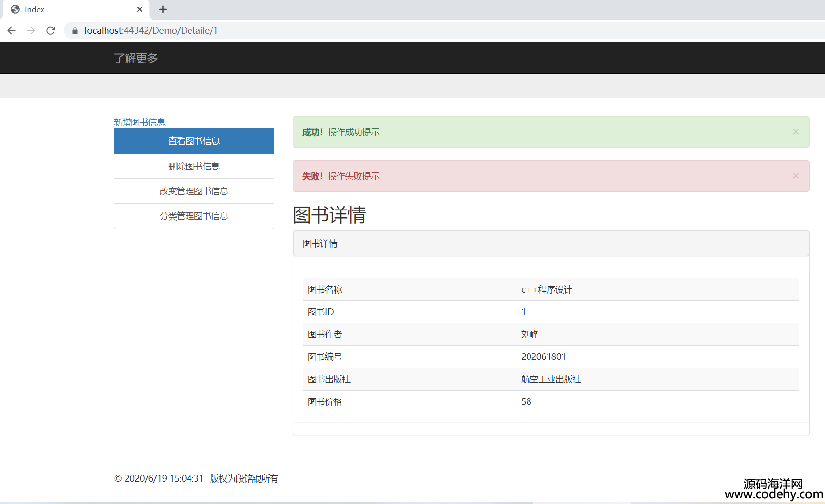Select 查看图书信息 in the sidebar

[193, 141]
